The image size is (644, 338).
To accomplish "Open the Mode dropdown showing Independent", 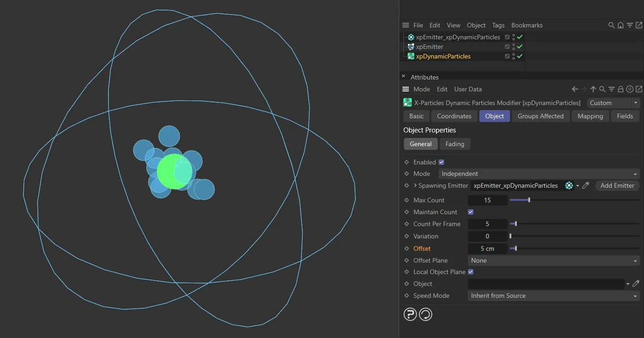I will pos(539,174).
